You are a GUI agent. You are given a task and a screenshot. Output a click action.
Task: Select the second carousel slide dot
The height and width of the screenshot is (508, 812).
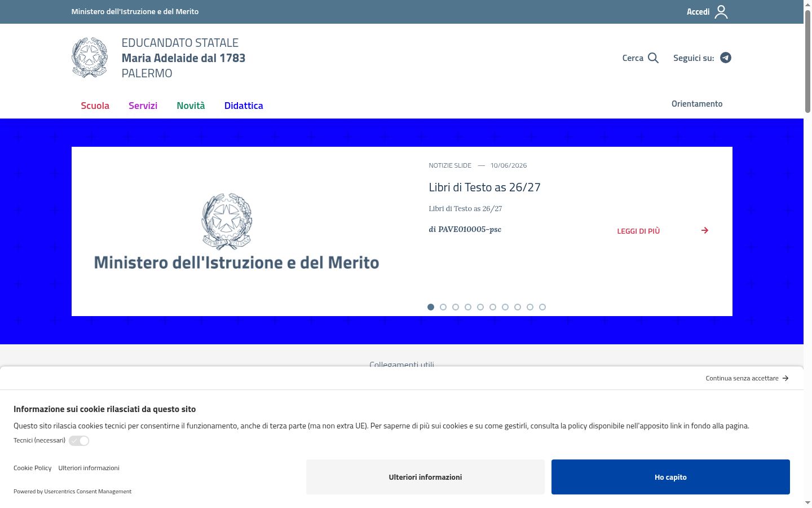tap(443, 307)
